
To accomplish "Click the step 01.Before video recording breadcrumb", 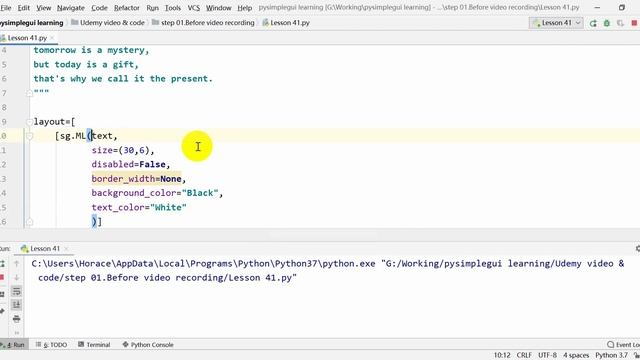I will coord(207,23).
